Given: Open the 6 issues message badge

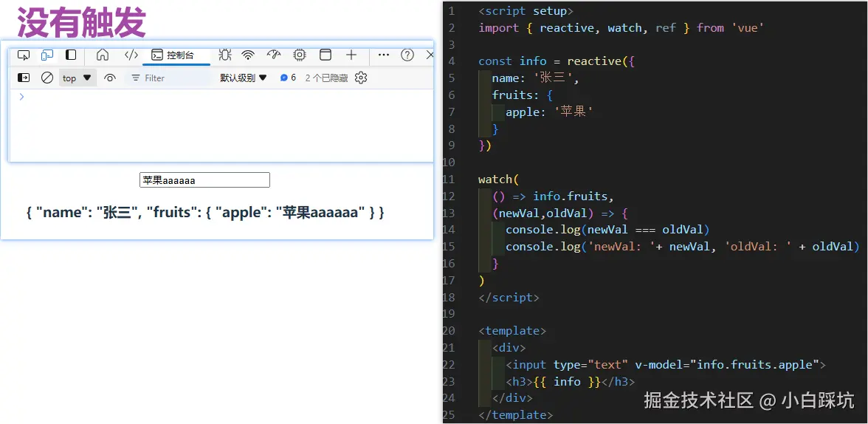Looking at the screenshot, I should pyautogui.click(x=288, y=78).
